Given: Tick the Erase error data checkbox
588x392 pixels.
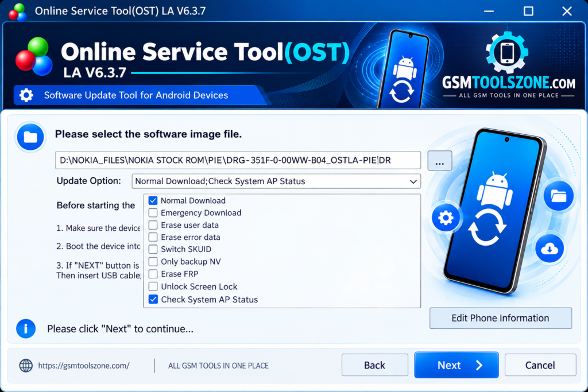Looking at the screenshot, I should 153,237.
